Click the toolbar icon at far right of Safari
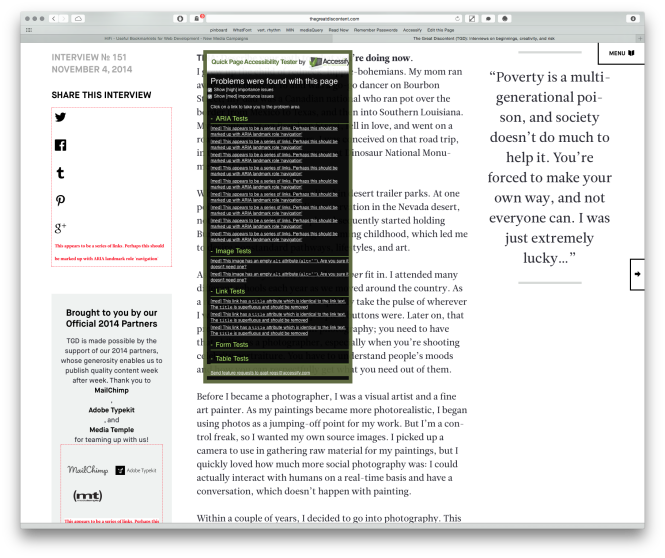665x558 pixels. point(633,19)
